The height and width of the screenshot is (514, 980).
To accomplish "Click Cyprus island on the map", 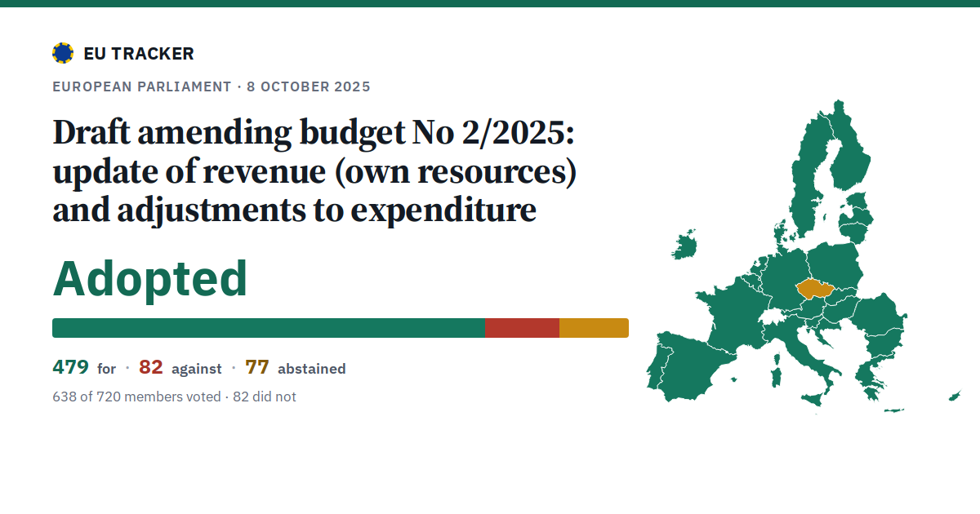I will 954,397.
